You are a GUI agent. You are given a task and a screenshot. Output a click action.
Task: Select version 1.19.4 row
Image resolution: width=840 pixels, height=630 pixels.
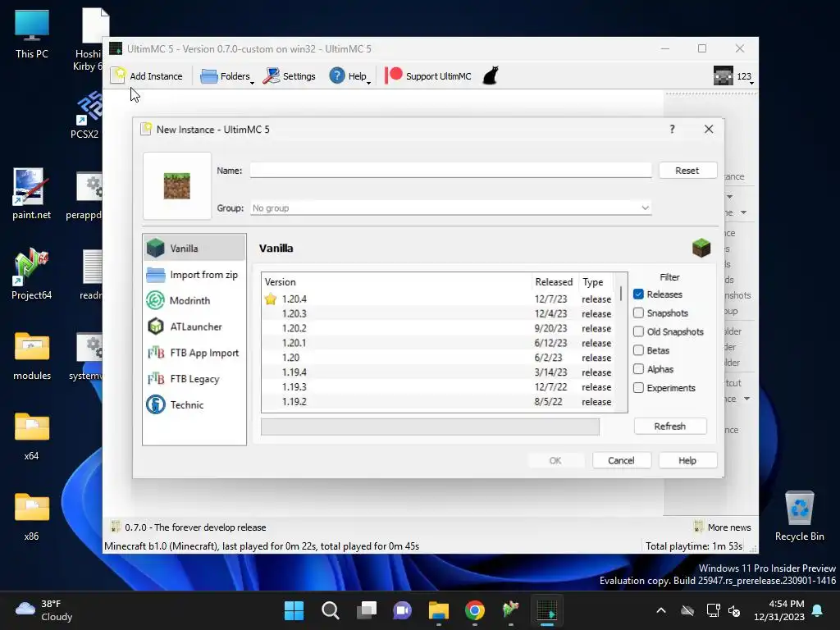(x=438, y=372)
